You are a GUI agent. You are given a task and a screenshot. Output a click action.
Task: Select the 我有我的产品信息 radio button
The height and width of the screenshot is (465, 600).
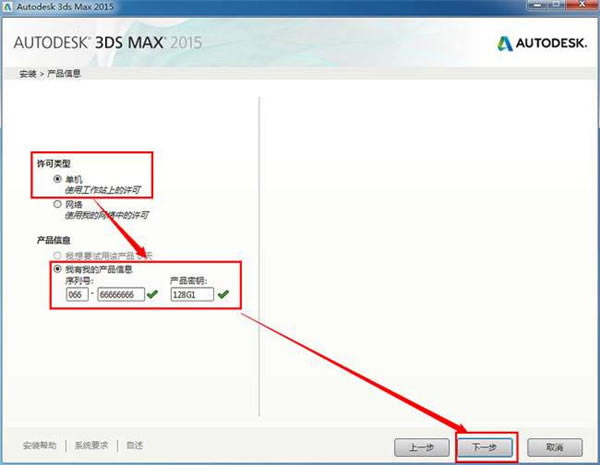(x=57, y=270)
